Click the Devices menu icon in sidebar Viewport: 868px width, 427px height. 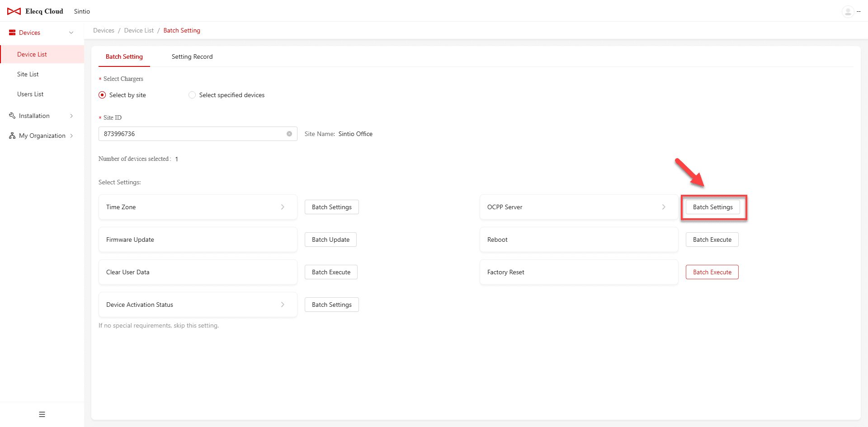[x=12, y=33]
